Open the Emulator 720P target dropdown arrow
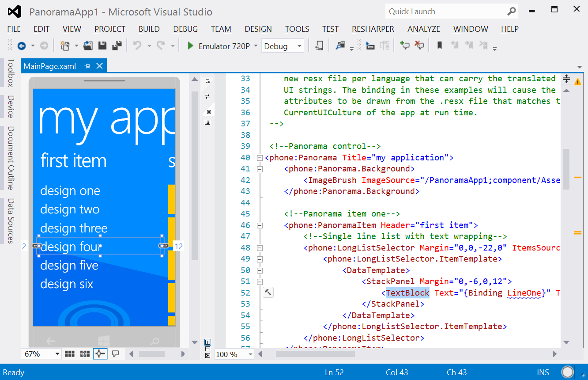 click(256, 46)
